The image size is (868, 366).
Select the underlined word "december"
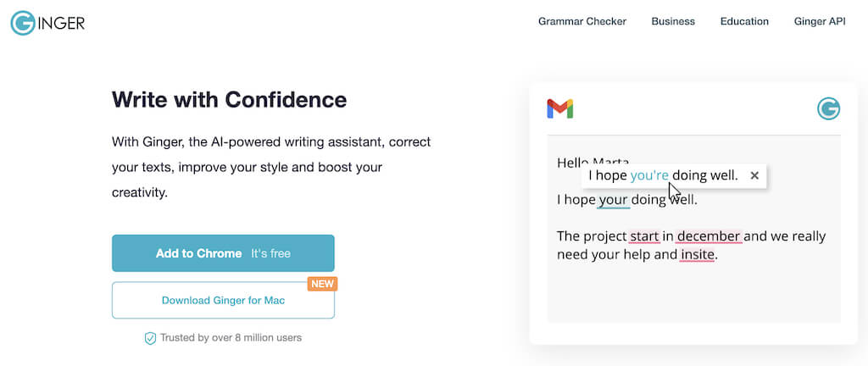click(709, 236)
